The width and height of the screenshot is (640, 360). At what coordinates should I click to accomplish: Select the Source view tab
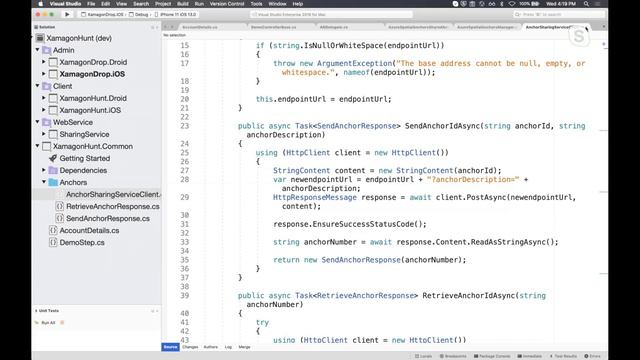170,347
